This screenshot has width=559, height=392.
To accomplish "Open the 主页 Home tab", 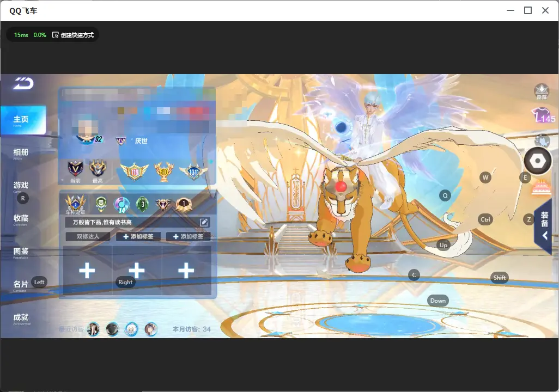I will point(23,120).
